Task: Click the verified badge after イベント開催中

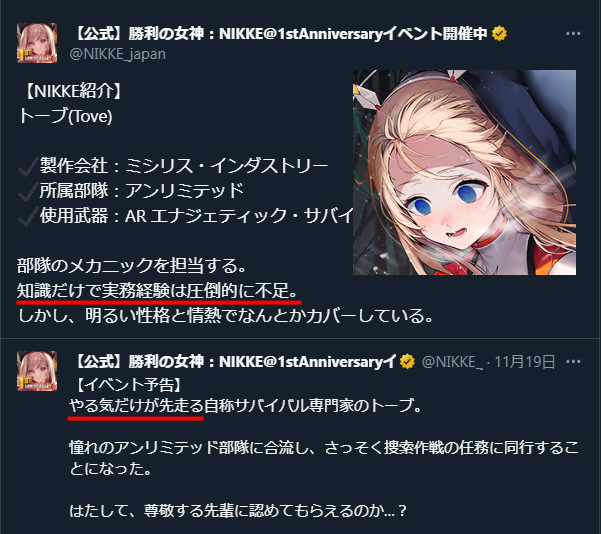Action: 499,34
